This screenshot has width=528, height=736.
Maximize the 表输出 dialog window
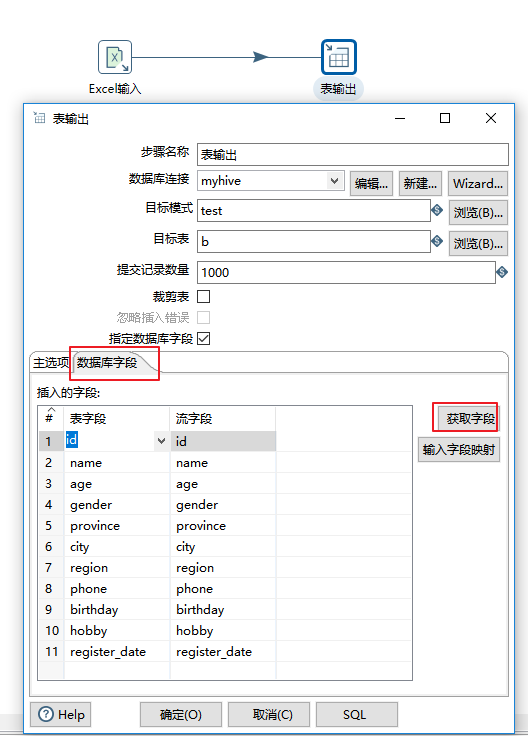445,118
